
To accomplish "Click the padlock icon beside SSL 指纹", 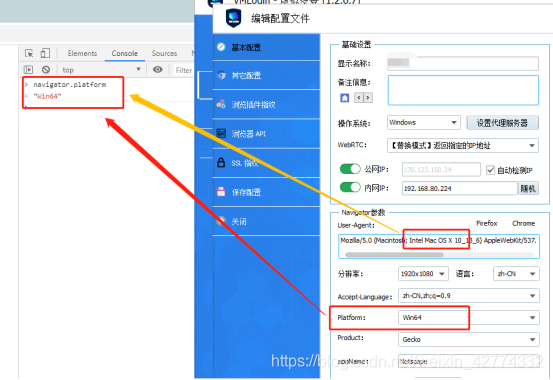I will 221,162.
